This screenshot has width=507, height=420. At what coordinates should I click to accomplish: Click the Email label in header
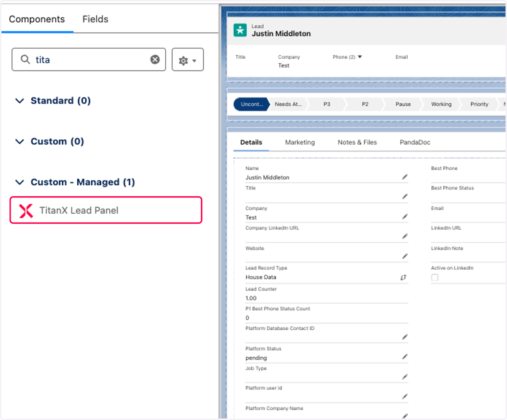click(401, 57)
